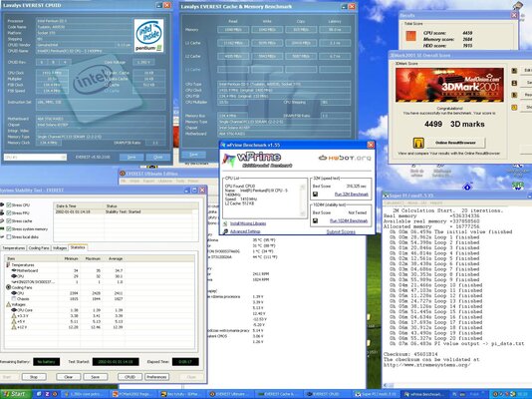
Task: Click the Run 32M Benchmark link
Action: 351,195
